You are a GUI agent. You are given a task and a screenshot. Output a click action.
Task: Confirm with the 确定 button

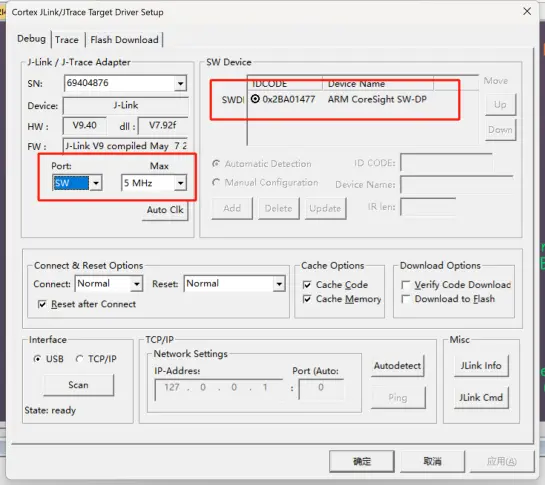[362, 461]
